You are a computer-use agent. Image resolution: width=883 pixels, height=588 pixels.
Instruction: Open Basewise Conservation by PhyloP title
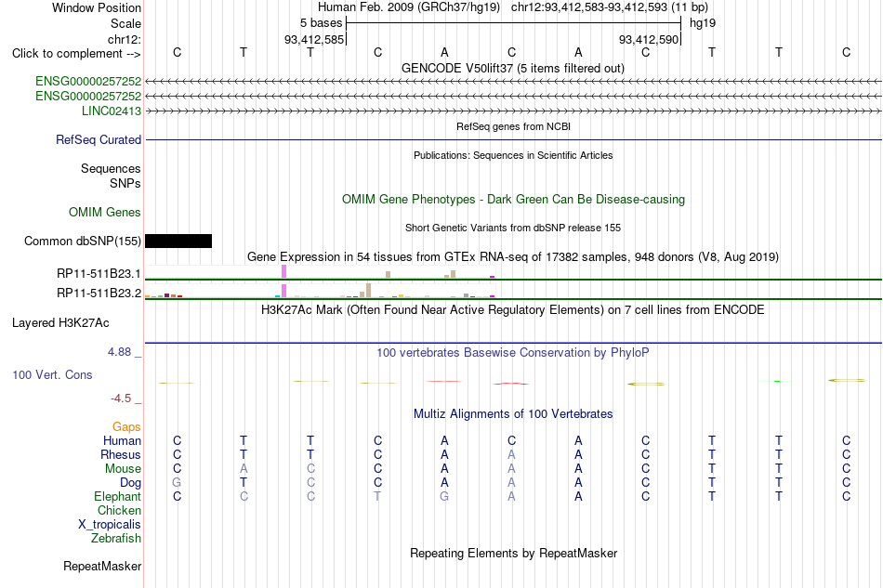513,352
